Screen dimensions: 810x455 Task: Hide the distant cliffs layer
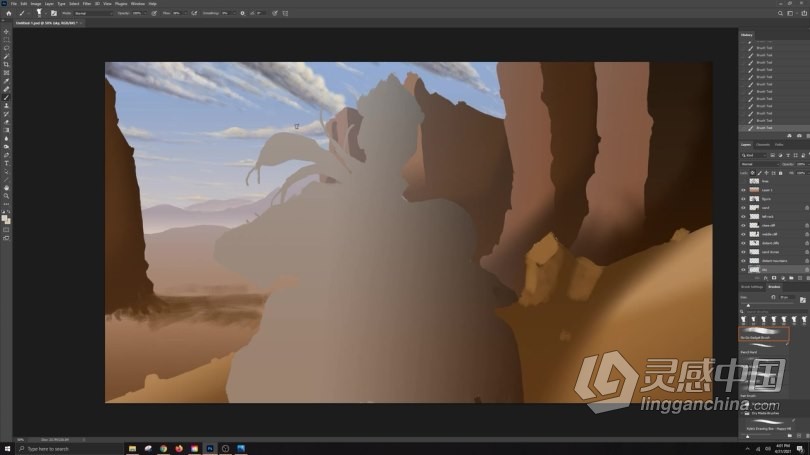coord(743,243)
